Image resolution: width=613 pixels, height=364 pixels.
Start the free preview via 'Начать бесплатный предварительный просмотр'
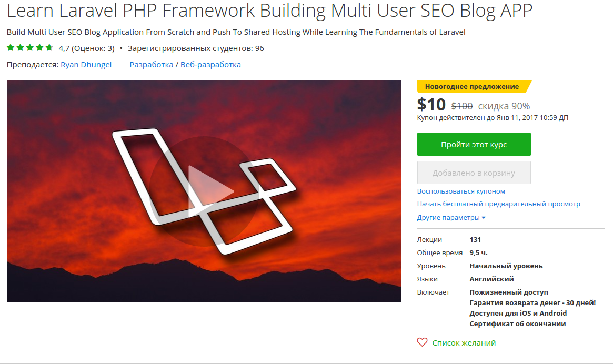(498, 204)
